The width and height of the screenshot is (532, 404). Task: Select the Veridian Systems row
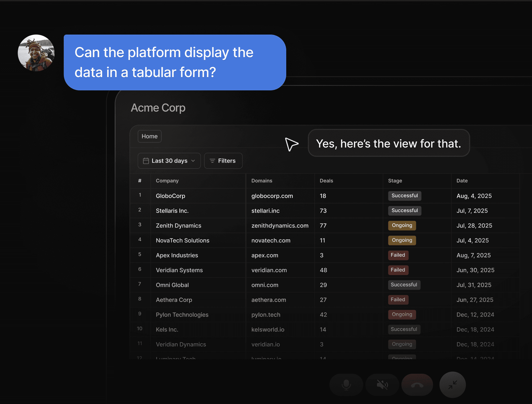tap(179, 270)
